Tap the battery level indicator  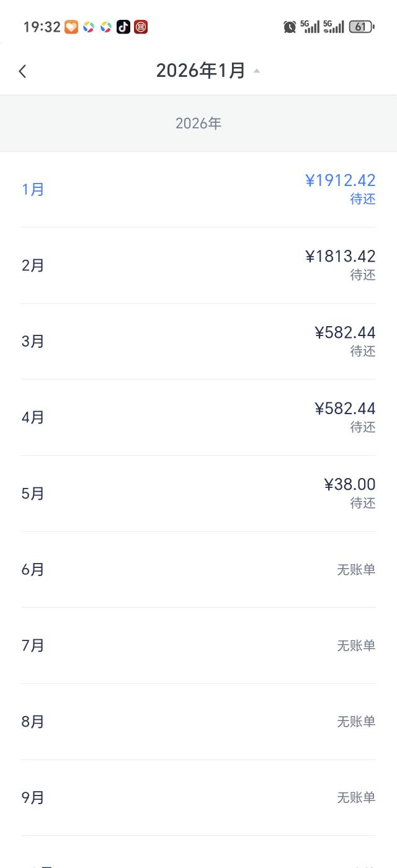coord(361,27)
